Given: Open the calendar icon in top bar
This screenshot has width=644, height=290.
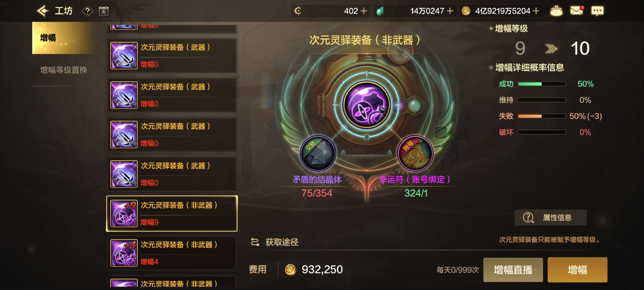Looking at the screenshot, I should 103,11.
